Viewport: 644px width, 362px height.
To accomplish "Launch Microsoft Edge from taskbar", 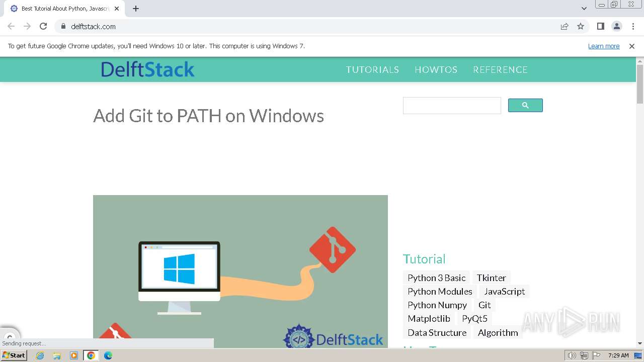I will [108, 355].
